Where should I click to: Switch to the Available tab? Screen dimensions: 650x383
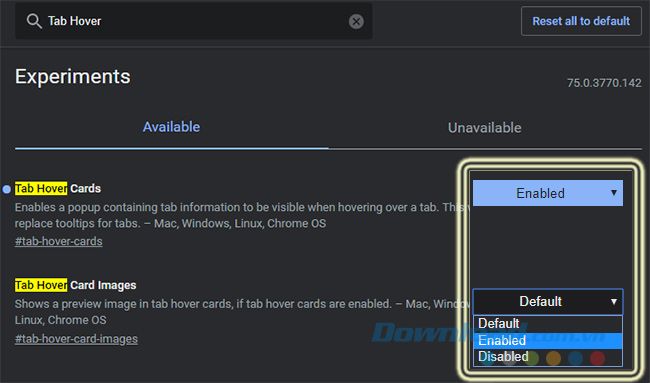pyautogui.click(x=171, y=127)
